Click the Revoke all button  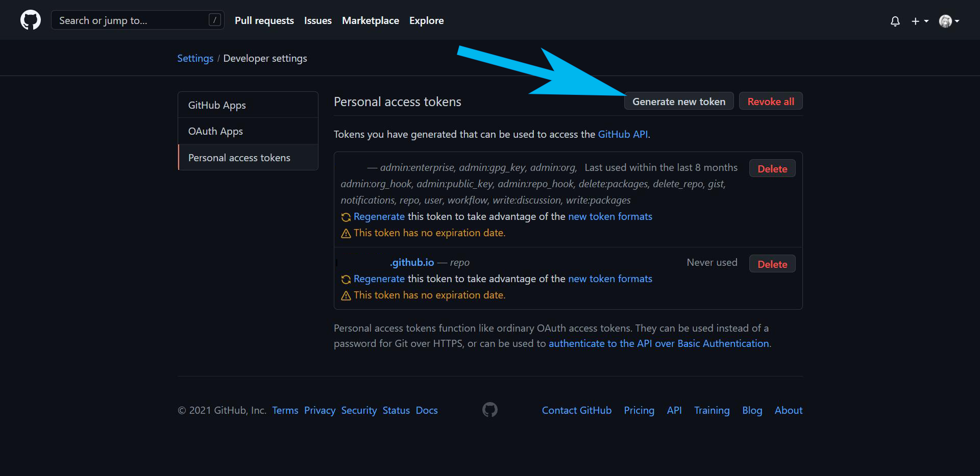(771, 101)
